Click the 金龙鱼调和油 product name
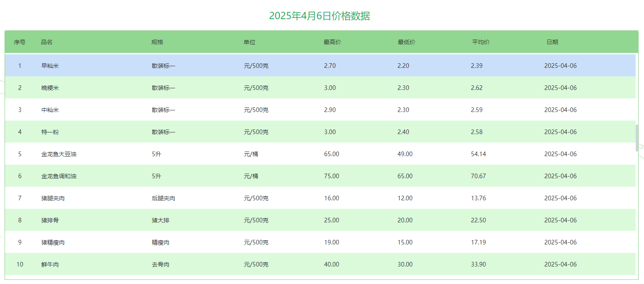Viewport: 644px width, 284px height. point(59,176)
